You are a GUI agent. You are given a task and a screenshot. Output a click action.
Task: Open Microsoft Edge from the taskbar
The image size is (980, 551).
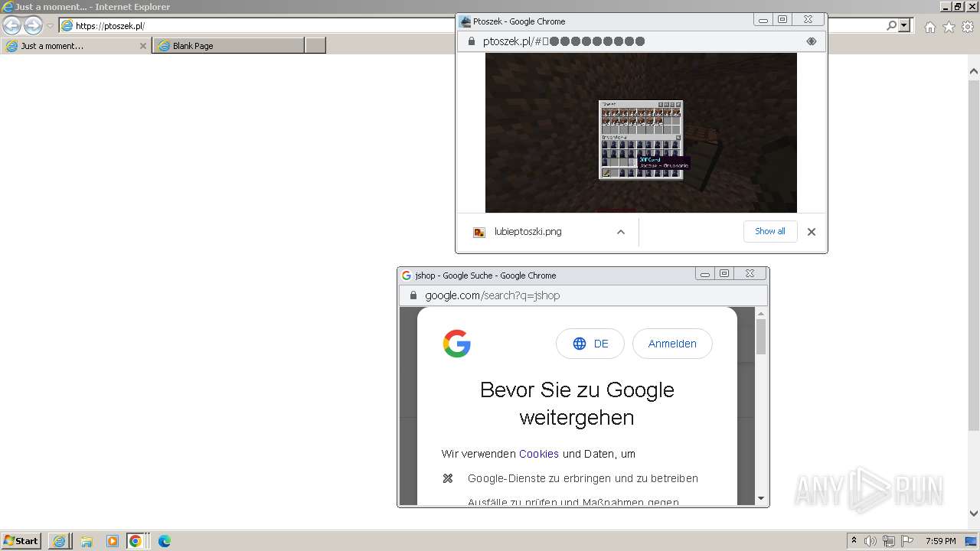(x=164, y=541)
